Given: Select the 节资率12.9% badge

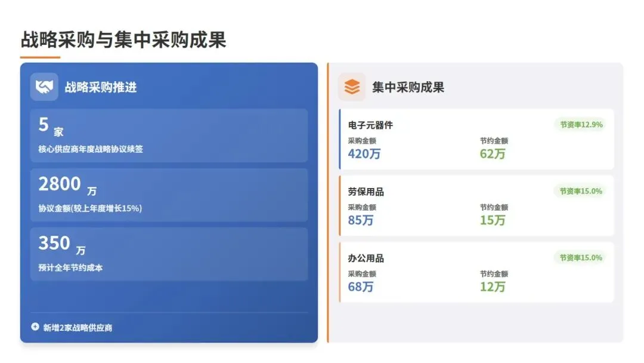Looking at the screenshot, I should [x=581, y=125].
